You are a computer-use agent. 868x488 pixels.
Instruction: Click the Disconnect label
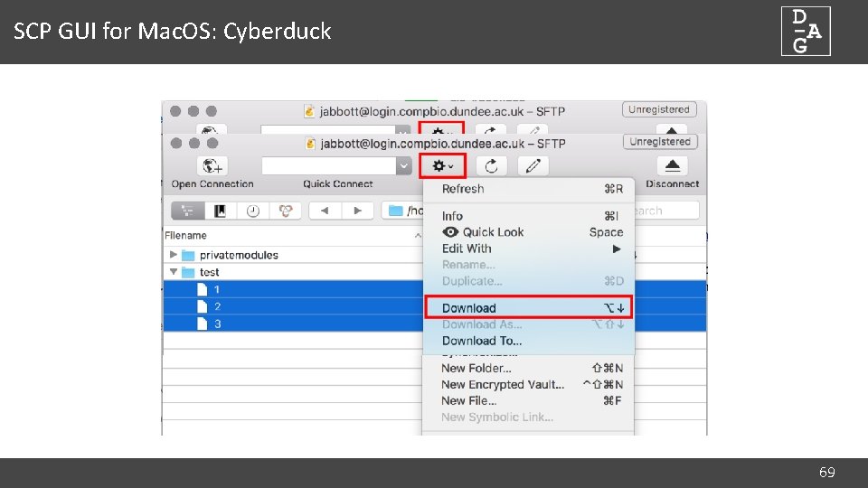672,184
